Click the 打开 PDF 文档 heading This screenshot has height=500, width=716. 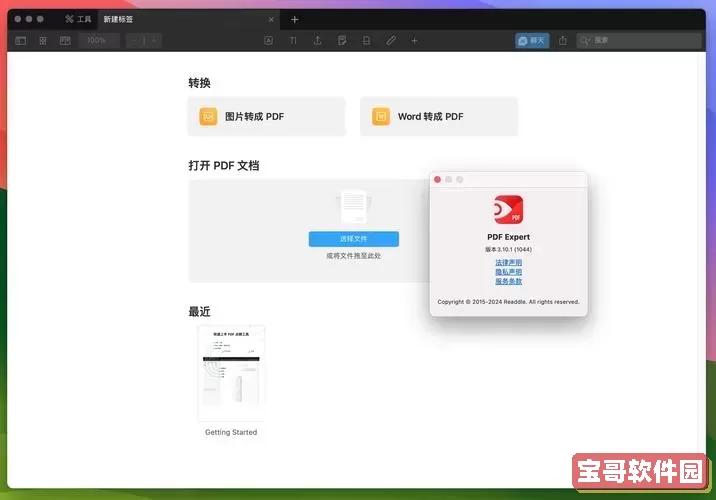pyautogui.click(x=224, y=165)
